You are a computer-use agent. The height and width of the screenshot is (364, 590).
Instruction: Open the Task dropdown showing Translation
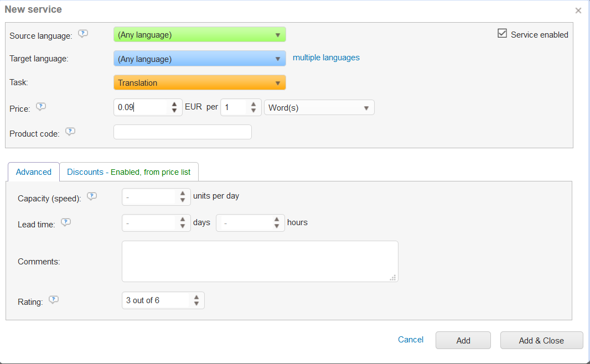199,82
